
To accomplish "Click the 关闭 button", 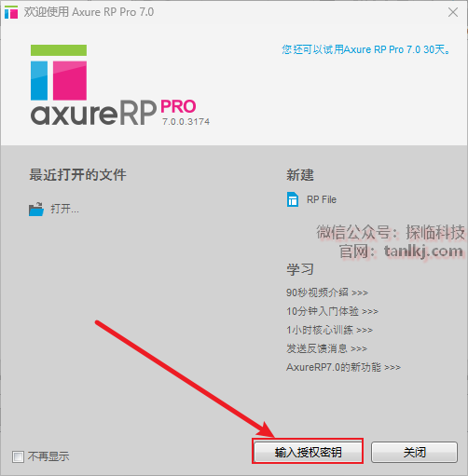I will [414, 452].
